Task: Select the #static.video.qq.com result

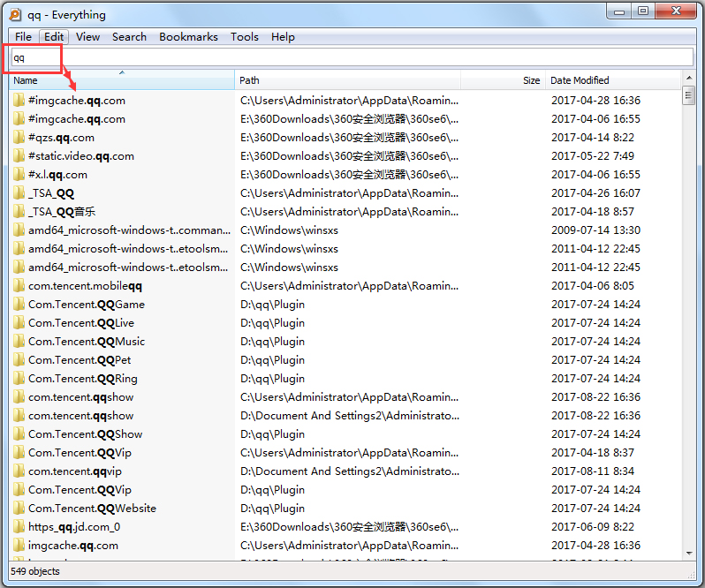Action: 81,156
